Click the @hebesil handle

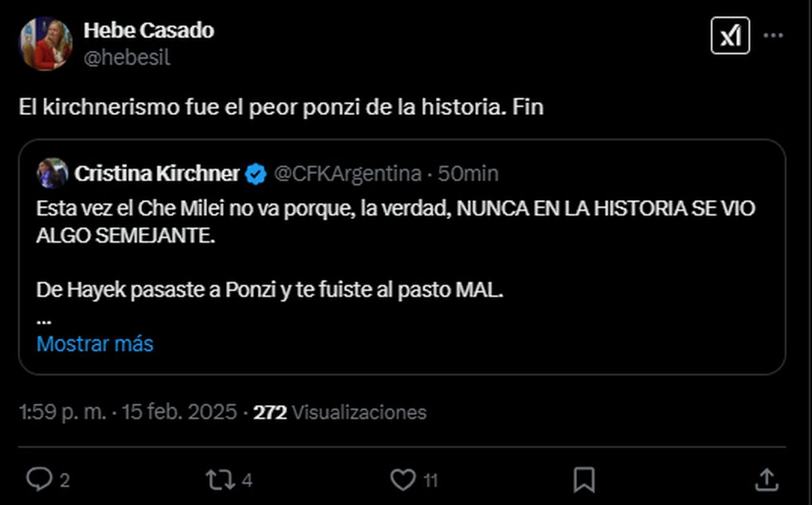click(x=126, y=58)
